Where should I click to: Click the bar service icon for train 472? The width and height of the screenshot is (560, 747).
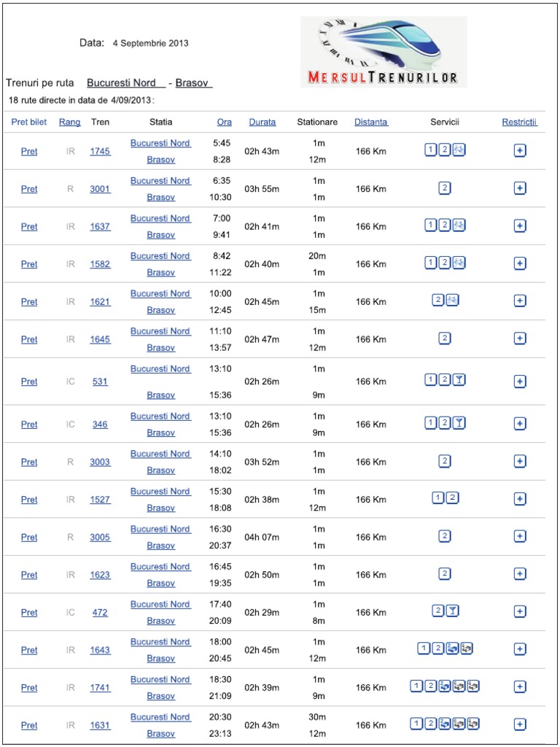[x=452, y=611]
